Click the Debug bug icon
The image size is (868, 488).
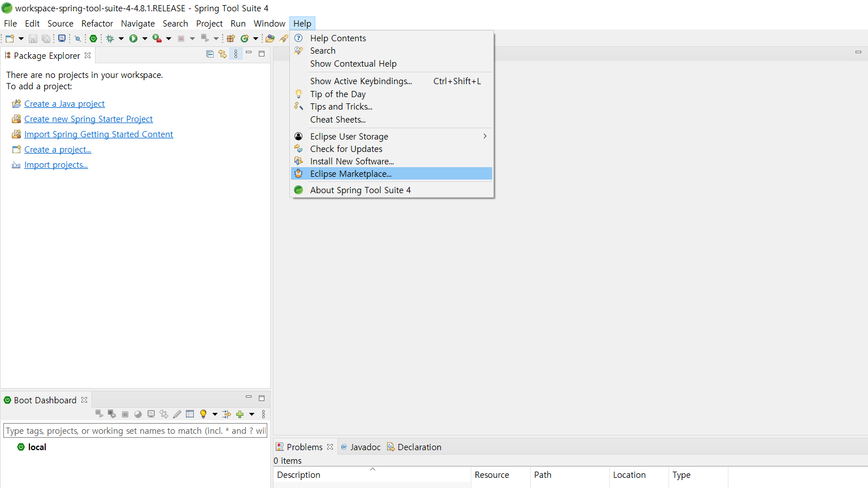click(110, 38)
